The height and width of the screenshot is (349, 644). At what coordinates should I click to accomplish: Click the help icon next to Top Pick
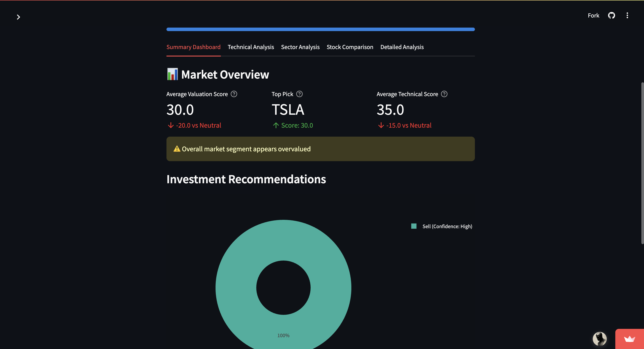pyautogui.click(x=299, y=94)
